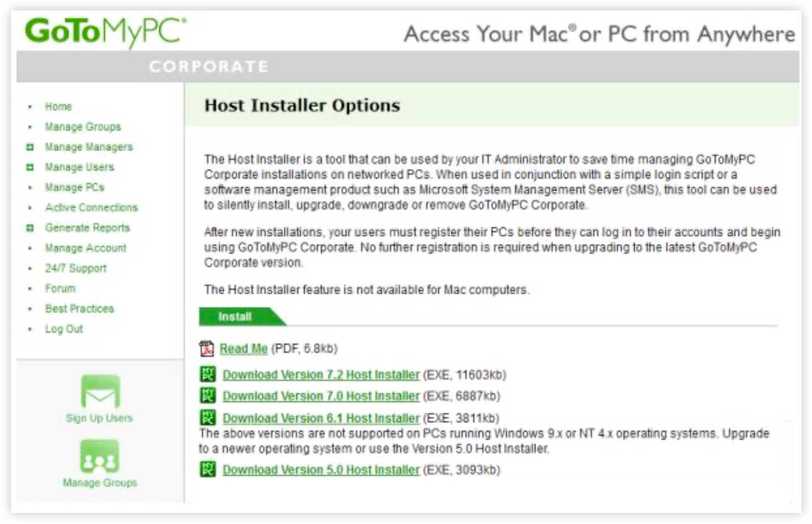Screen dimensions: 812x524
Task: Click the installer icon for Version 6.1
Action: 208,418
